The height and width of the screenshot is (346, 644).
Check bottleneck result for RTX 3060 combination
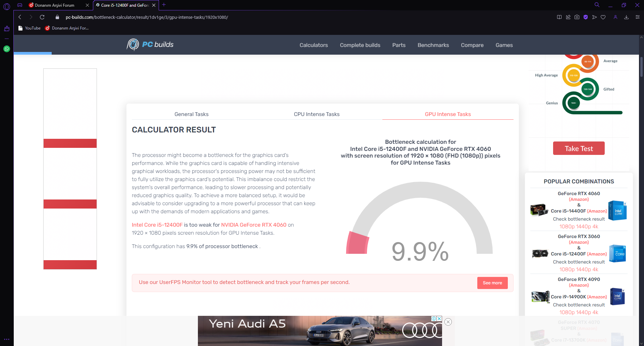pyautogui.click(x=579, y=262)
